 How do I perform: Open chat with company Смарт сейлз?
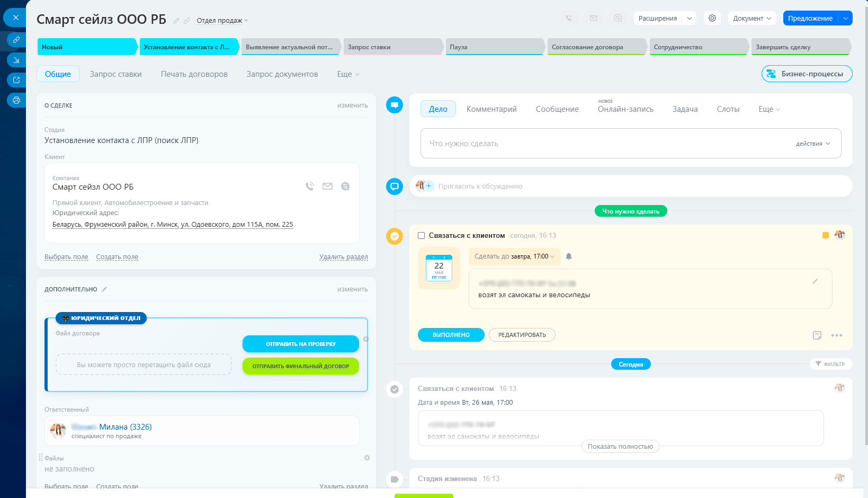(x=345, y=186)
